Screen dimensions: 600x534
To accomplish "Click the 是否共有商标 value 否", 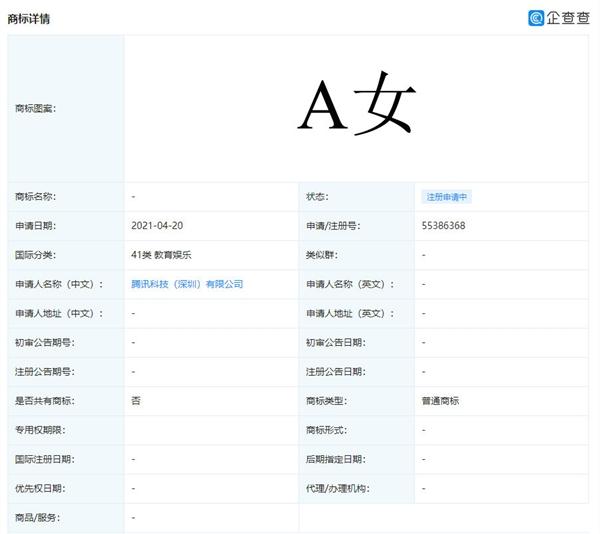I will [136, 401].
